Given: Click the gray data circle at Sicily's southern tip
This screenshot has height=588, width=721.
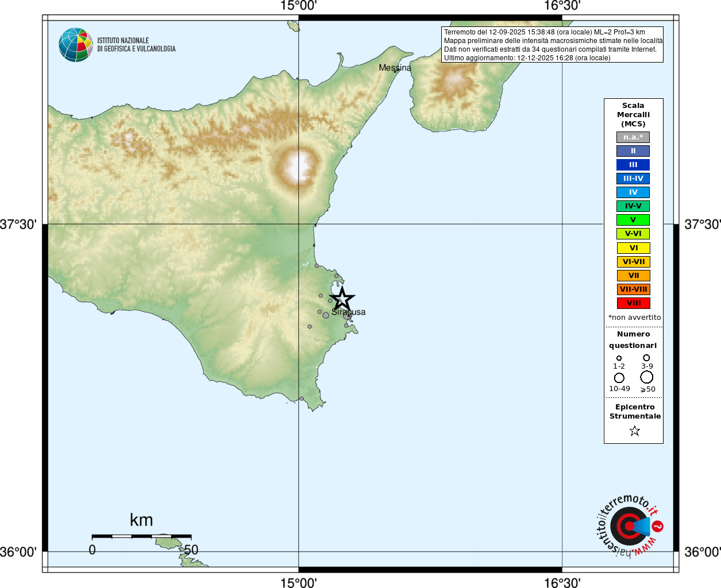Looking at the screenshot, I should point(301,399).
